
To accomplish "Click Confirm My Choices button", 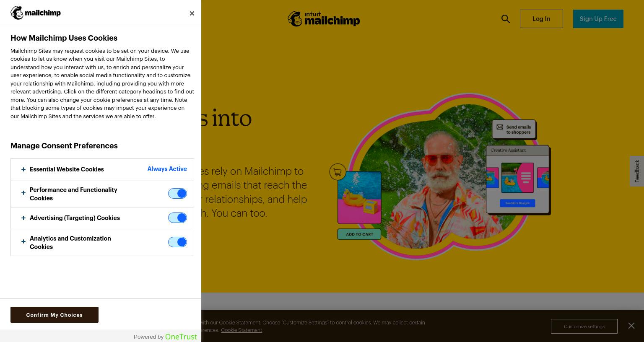I will (x=55, y=315).
